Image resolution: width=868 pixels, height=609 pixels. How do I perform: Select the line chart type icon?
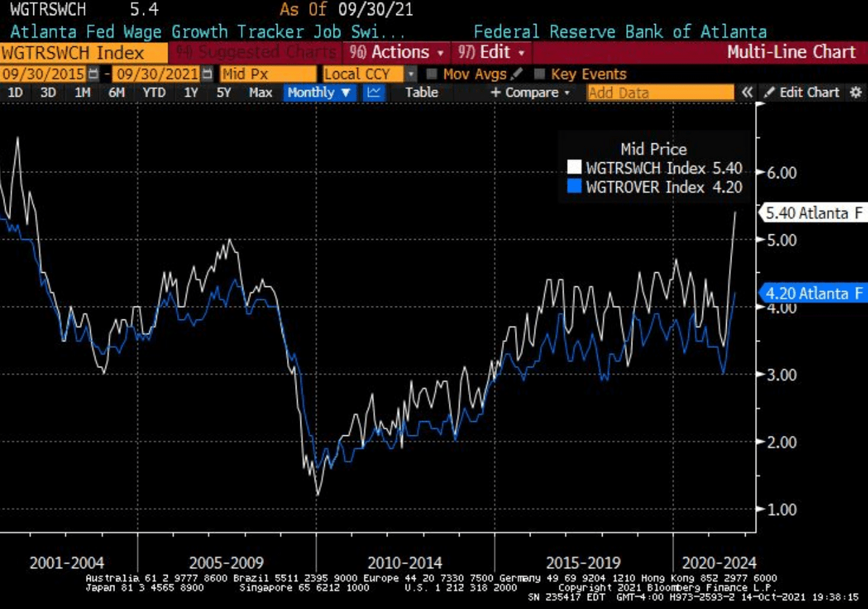[x=374, y=93]
